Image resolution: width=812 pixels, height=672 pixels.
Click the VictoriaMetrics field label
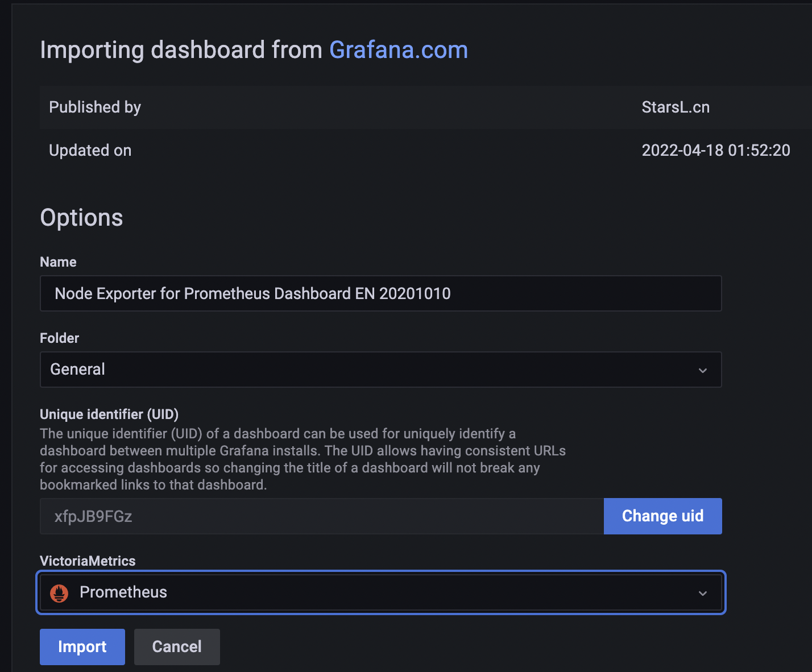(x=88, y=561)
